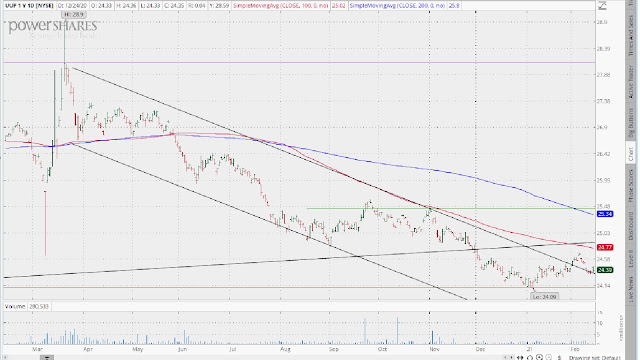This screenshot has height=360, width=640.
Task: Click the Aug label on time axis
Action: tap(285, 349)
